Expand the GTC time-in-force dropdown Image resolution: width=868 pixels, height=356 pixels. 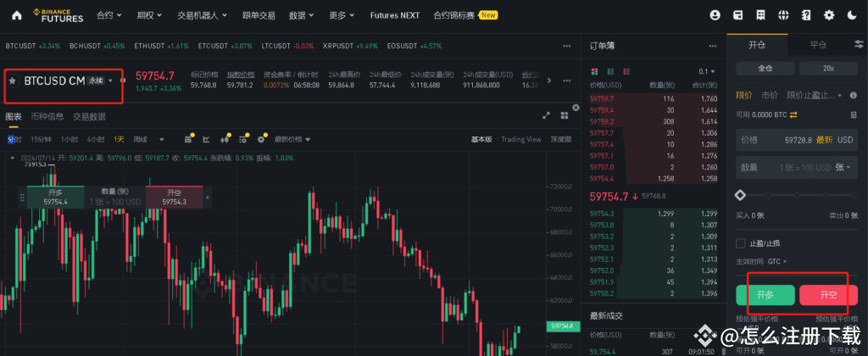tap(777, 261)
